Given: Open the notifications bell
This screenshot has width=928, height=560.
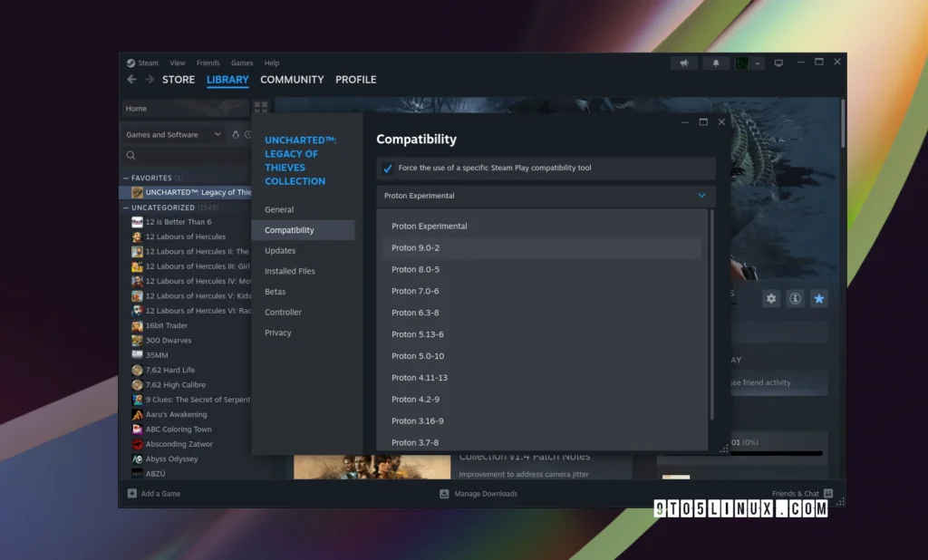Looking at the screenshot, I should pyautogui.click(x=716, y=63).
